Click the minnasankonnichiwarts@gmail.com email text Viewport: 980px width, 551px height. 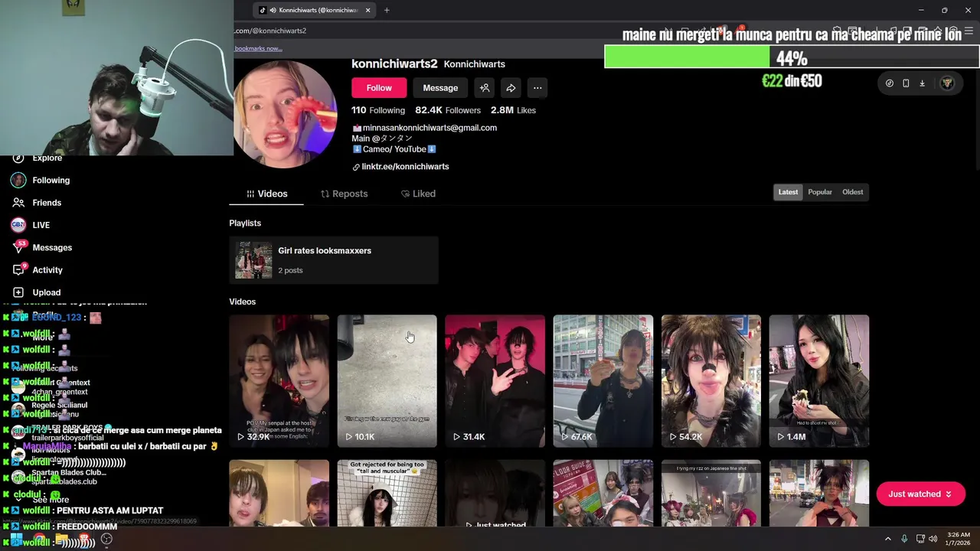(430, 128)
